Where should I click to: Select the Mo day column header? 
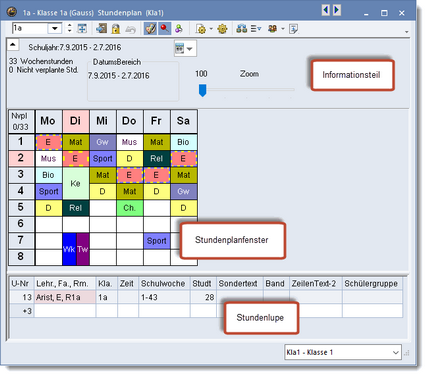(x=48, y=121)
